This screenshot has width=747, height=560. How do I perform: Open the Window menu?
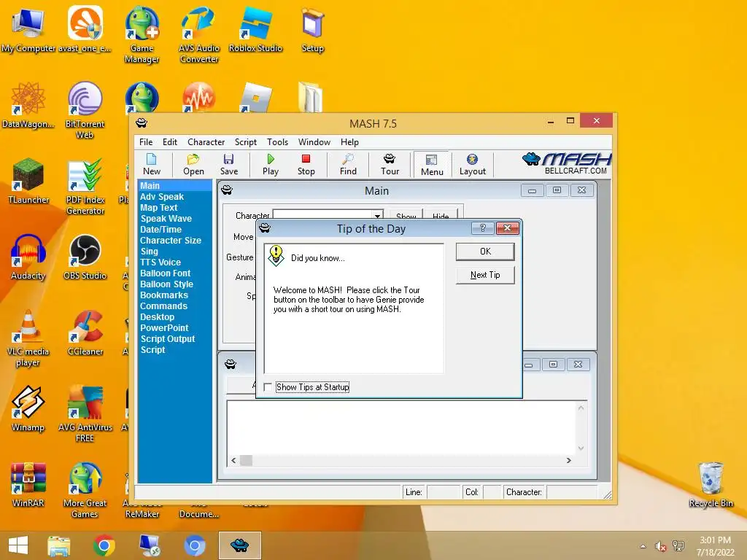(314, 142)
